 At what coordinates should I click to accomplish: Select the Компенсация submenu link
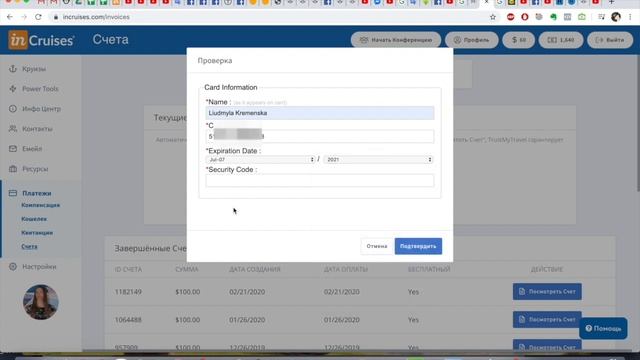pyautogui.click(x=40, y=205)
